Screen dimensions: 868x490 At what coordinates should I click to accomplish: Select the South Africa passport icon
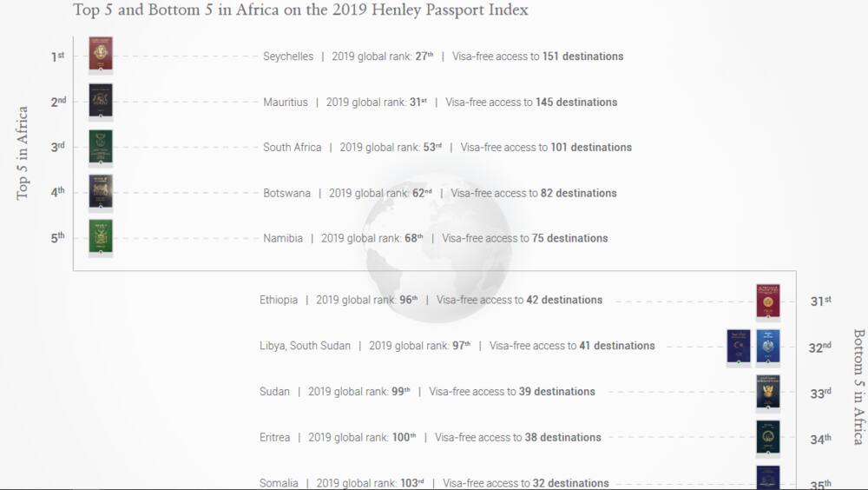click(x=101, y=146)
